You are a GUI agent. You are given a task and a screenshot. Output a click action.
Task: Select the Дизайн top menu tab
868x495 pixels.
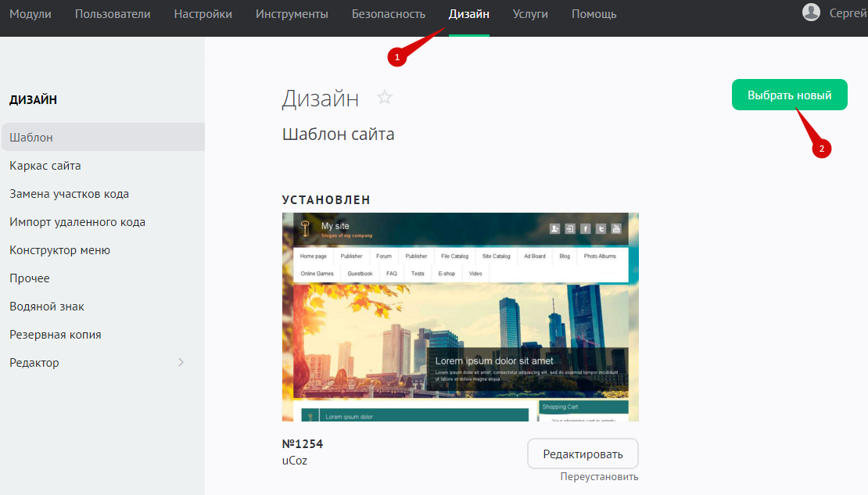click(469, 14)
